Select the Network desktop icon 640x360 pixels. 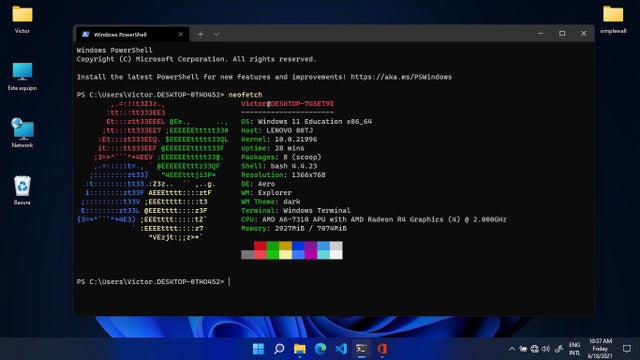tap(22, 133)
